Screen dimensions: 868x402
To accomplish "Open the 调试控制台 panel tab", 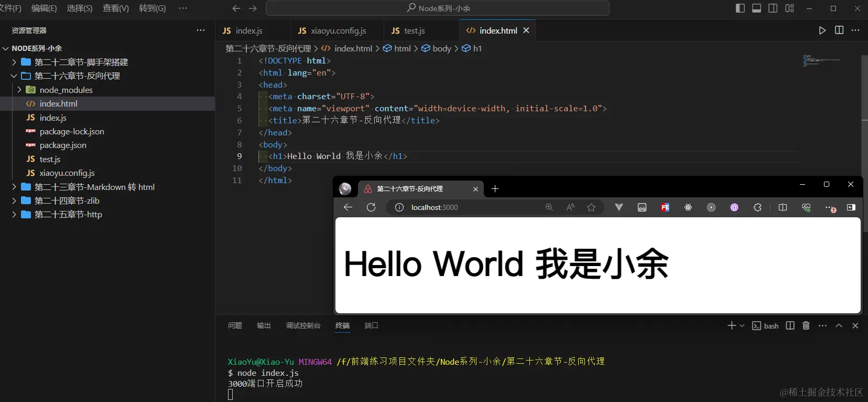I will point(303,325).
